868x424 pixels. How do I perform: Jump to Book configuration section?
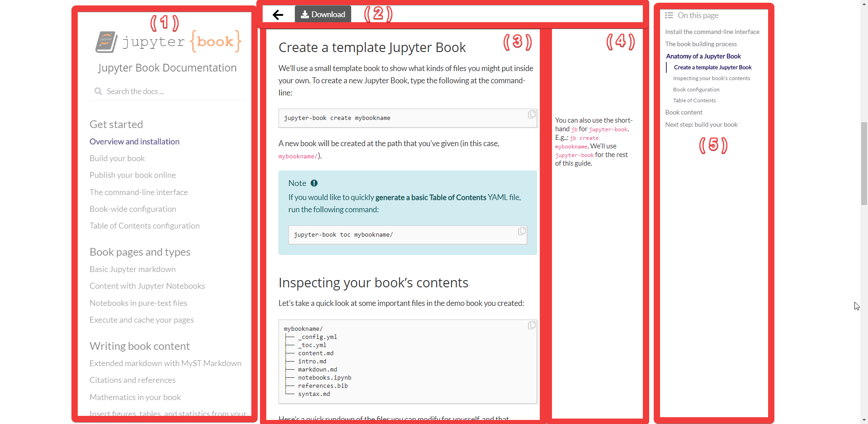pyautogui.click(x=696, y=90)
